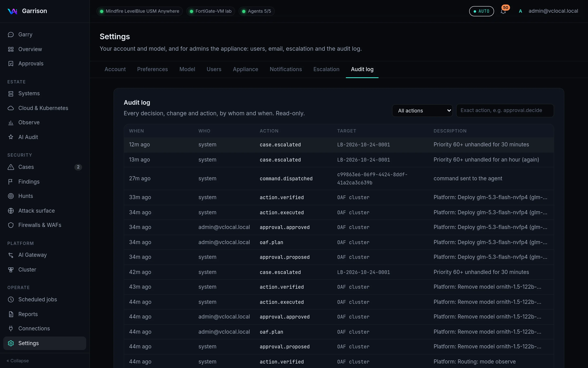Screen dimensions: 588x368
Task: Collapse the sidebar via Collapse link
Action: tap(18, 361)
